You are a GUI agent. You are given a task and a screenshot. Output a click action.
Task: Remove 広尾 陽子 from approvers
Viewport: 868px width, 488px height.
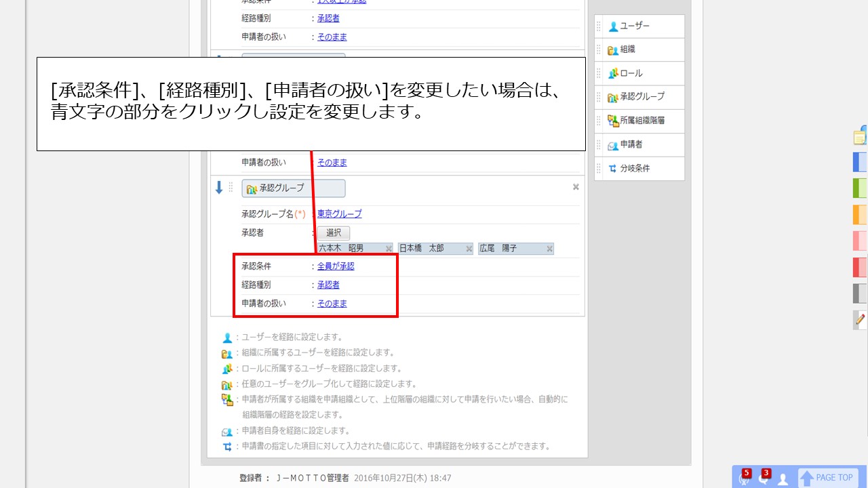pos(549,249)
